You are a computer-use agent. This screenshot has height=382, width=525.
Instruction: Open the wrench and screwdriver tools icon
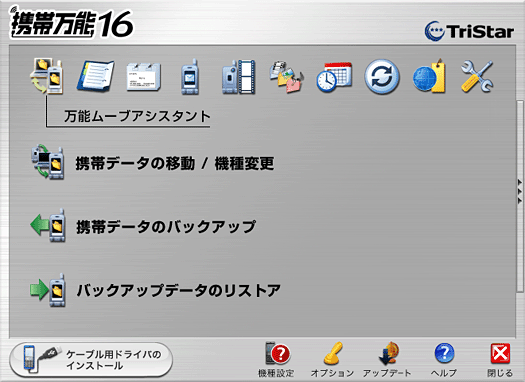477,76
